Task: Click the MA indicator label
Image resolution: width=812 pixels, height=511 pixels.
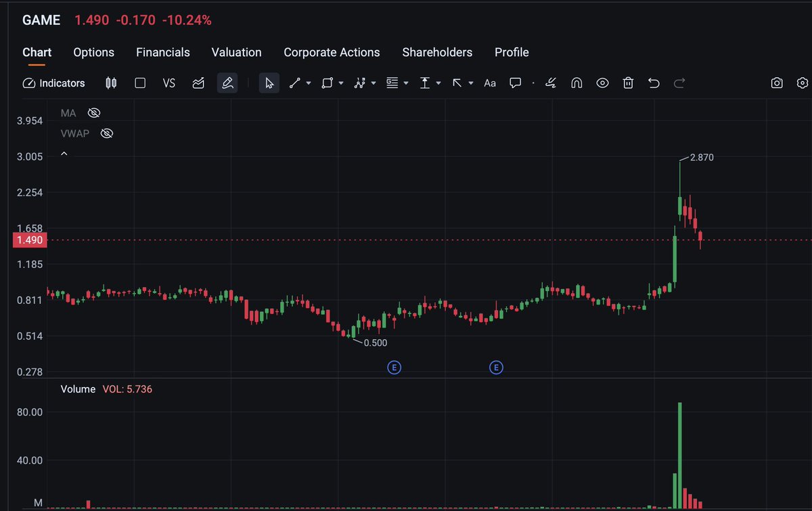Action: (x=68, y=112)
